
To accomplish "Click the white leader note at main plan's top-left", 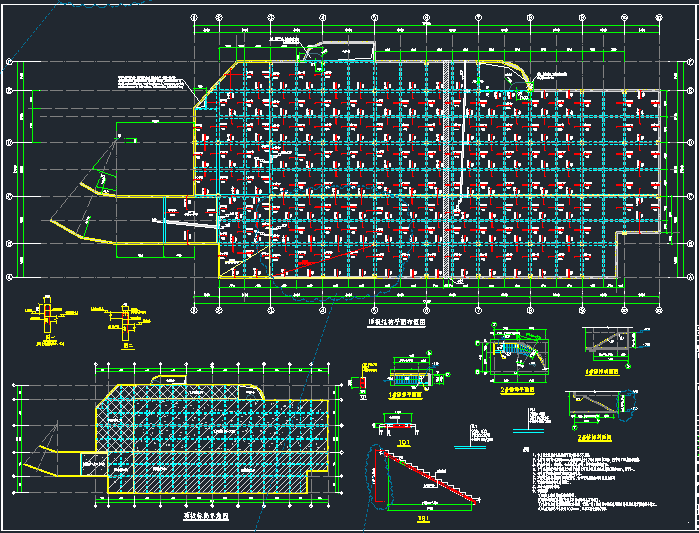I will tap(150, 82).
